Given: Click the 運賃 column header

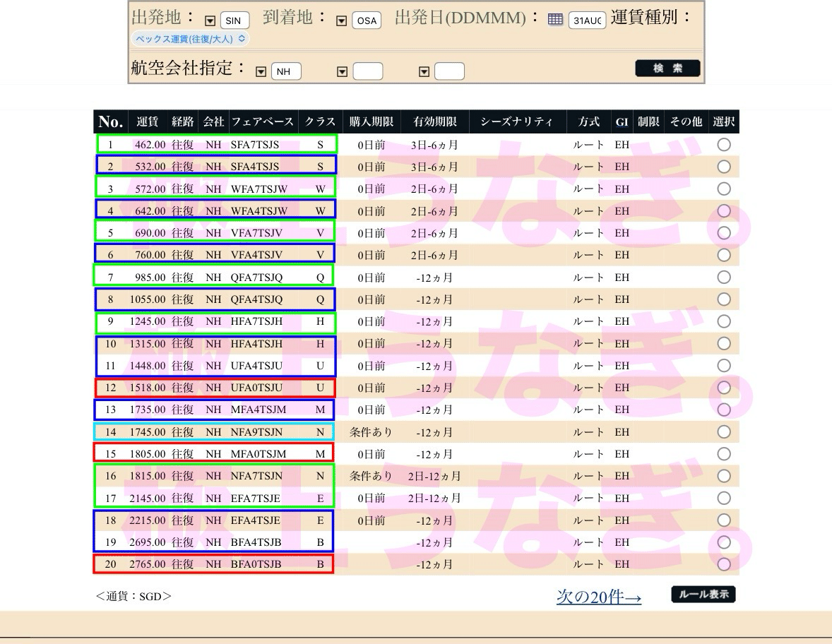Looking at the screenshot, I should click(x=147, y=122).
